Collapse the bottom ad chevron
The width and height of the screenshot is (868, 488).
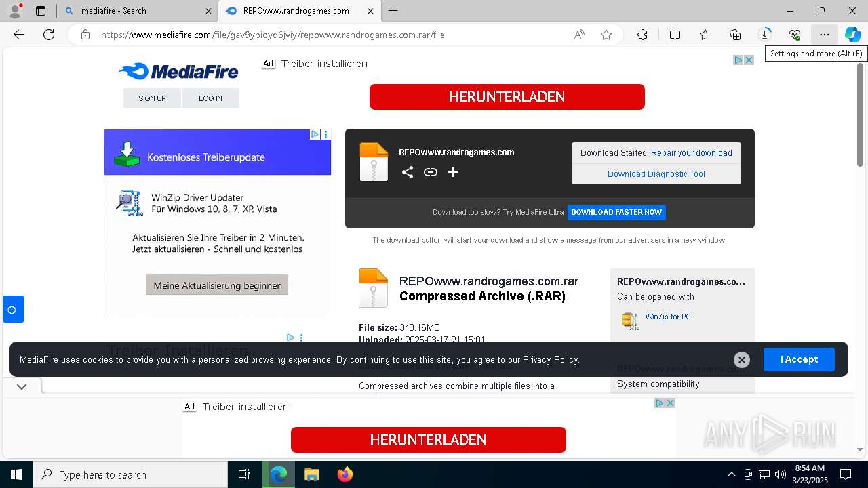(x=22, y=386)
